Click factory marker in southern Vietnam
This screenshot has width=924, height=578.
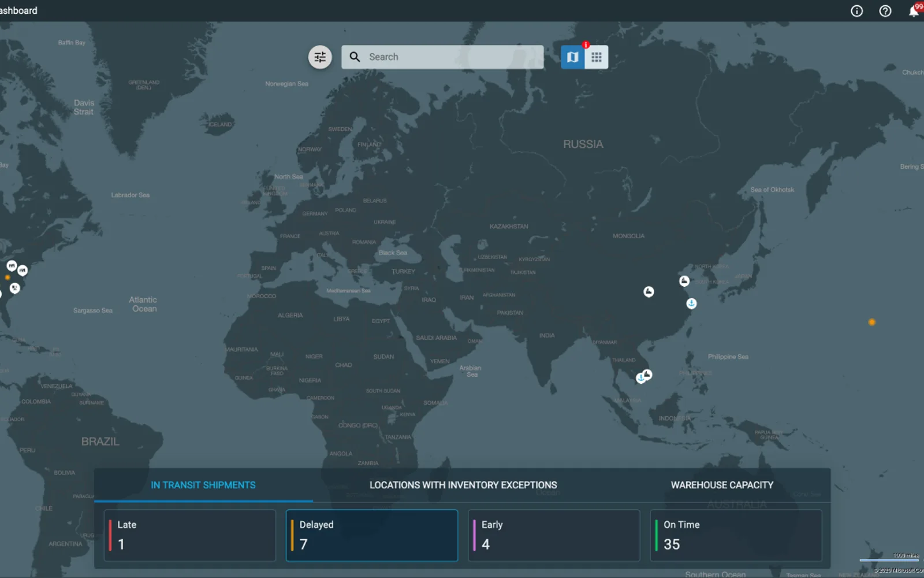tap(648, 375)
